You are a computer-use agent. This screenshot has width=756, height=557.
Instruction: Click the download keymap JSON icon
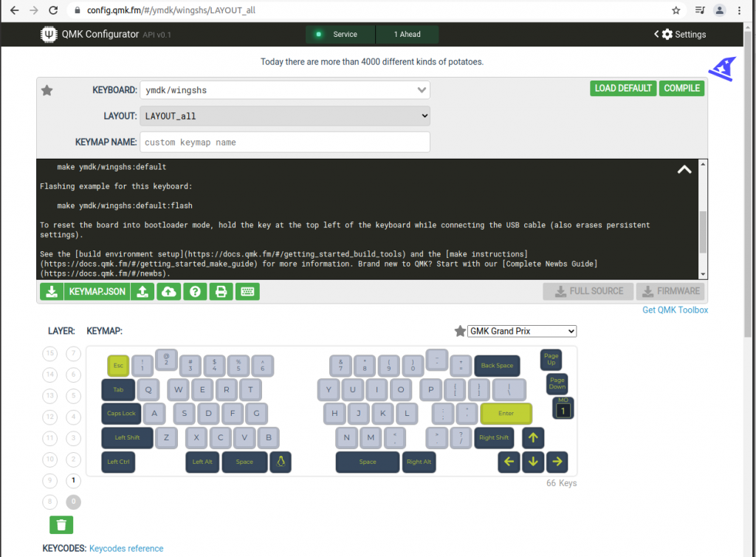pos(52,292)
